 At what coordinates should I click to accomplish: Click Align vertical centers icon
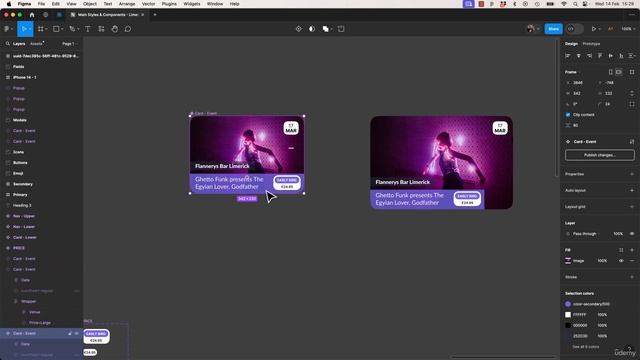611,56
